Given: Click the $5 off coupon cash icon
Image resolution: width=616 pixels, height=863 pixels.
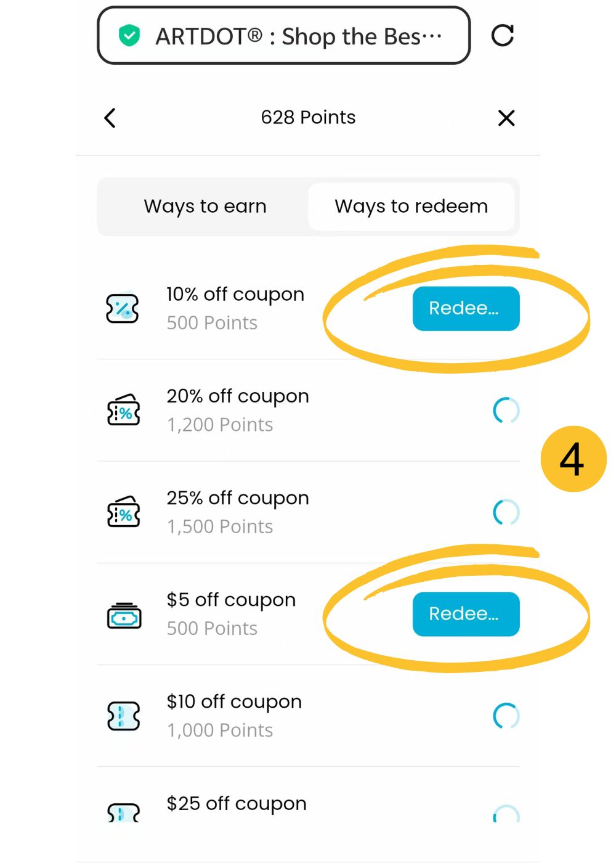Looking at the screenshot, I should click(x=124, y=615).
